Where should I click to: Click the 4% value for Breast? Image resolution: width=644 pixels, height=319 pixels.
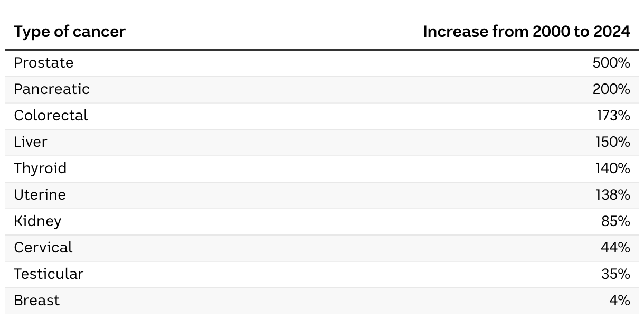pos(619,301)
